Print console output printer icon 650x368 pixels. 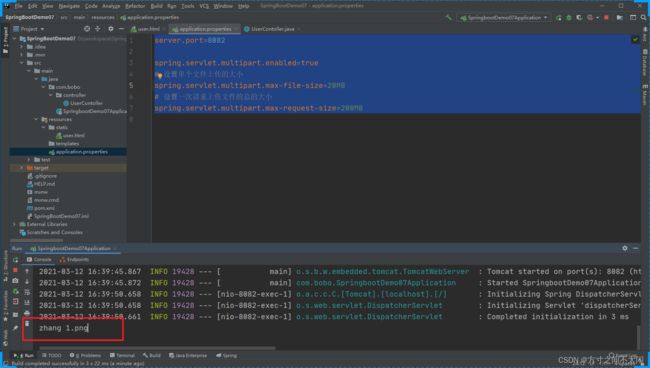pyautogui.click(x=27, y=313)
